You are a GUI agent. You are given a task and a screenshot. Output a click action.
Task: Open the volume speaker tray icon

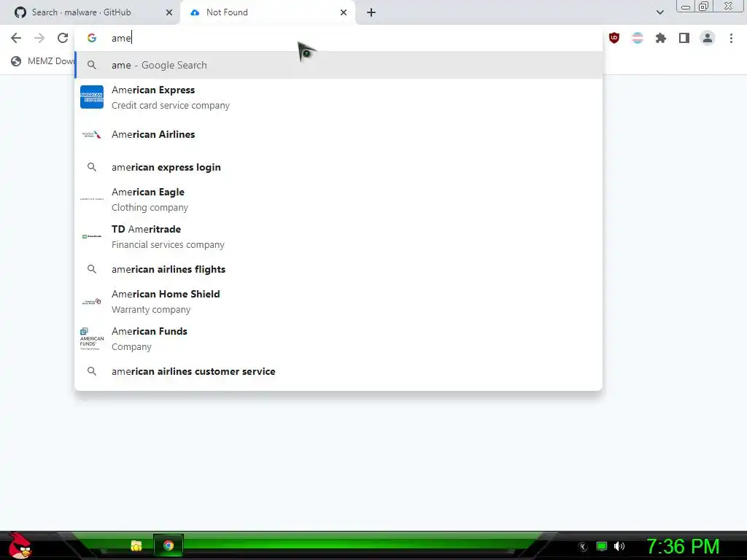[619, 546]
